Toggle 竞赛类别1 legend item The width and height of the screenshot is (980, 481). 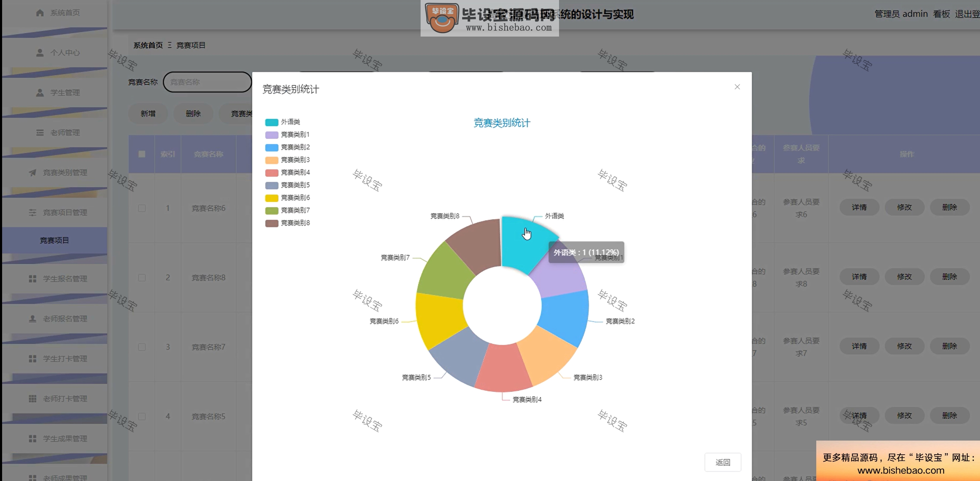(x=287, y=135)
